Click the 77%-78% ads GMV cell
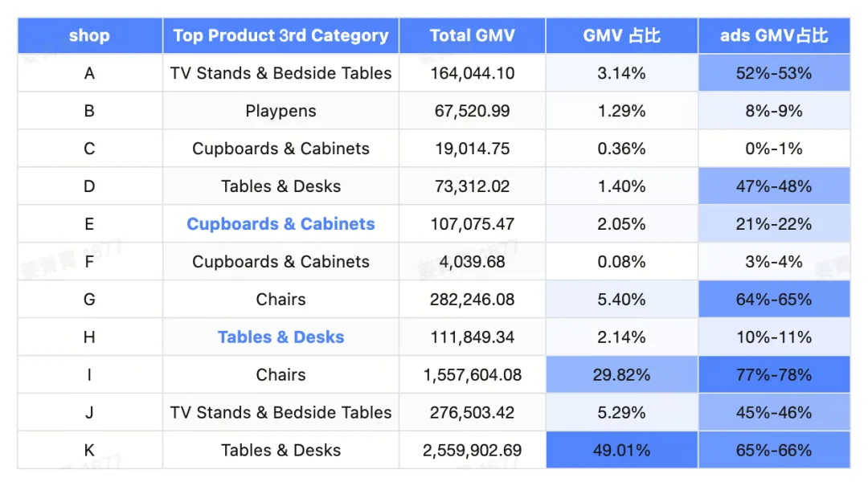868x486 pixels. pyautogui.click(x=774, y=374)
